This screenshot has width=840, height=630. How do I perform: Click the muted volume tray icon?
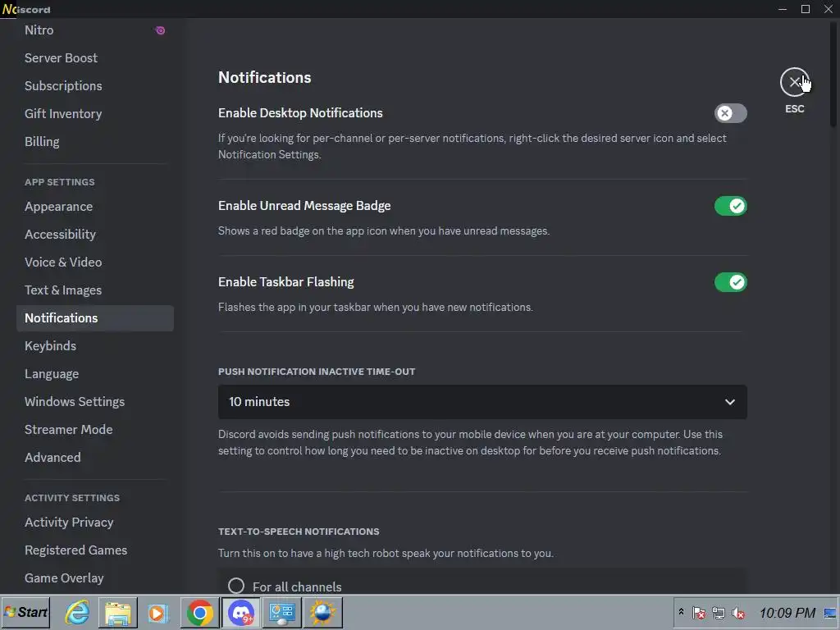point(738,612)
